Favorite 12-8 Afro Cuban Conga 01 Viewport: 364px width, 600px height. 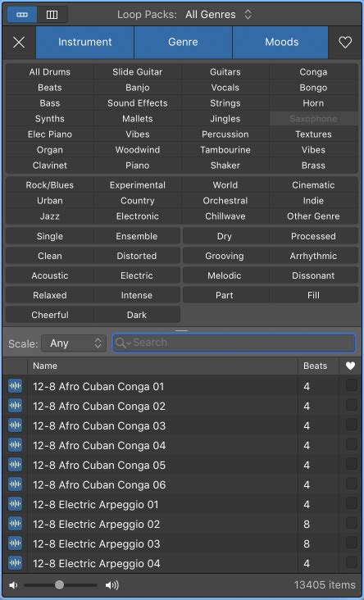tap(352, 385)
